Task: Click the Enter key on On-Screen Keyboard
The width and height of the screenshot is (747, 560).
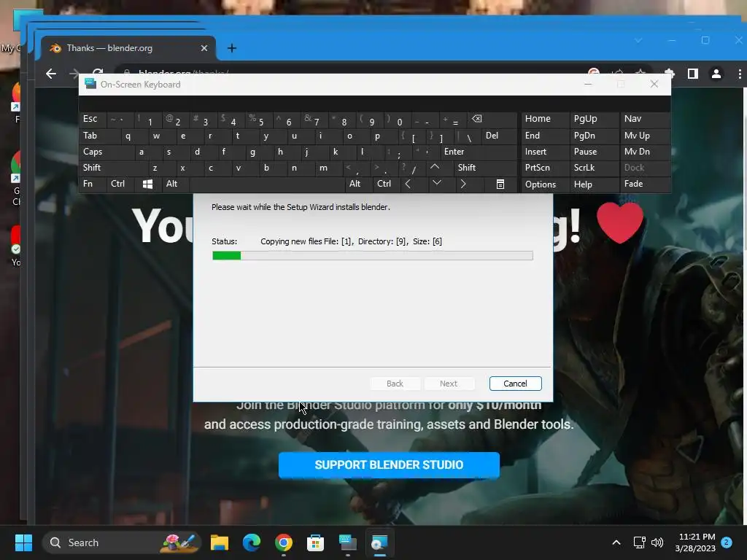Action: [478, 152]
